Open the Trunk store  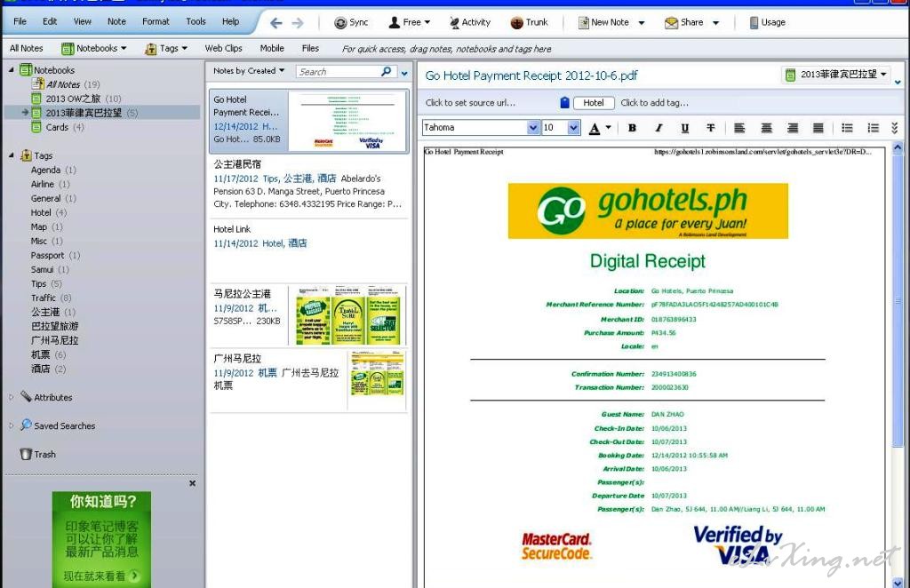[530, 22]
